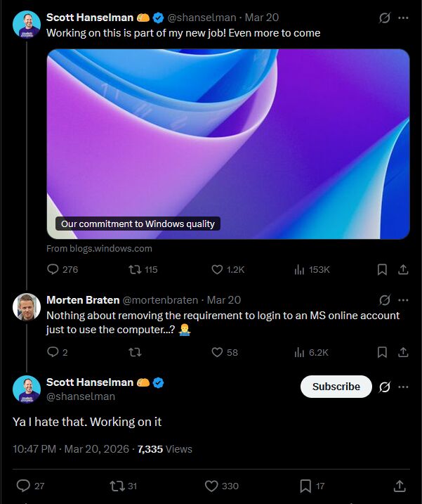This screenshot has width=422, height=504.
Task: Reply to Morten Braten's tweet
Action: coord(57,352)
